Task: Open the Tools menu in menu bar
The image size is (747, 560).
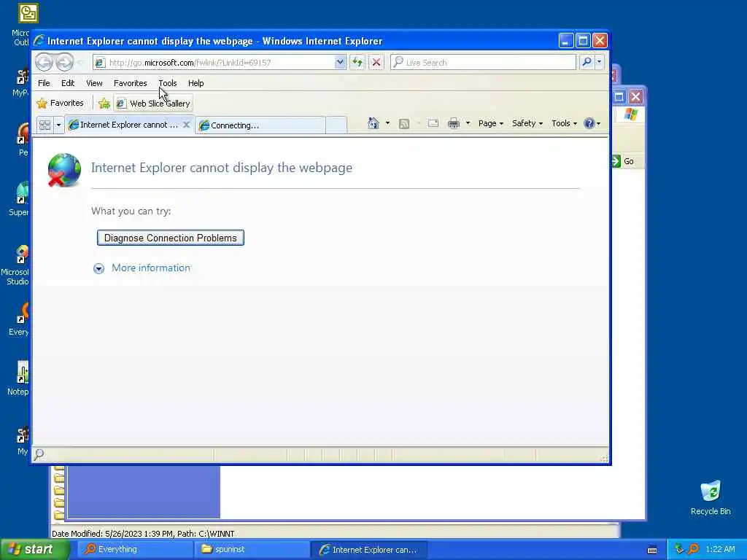Action: tap(168, 83)
